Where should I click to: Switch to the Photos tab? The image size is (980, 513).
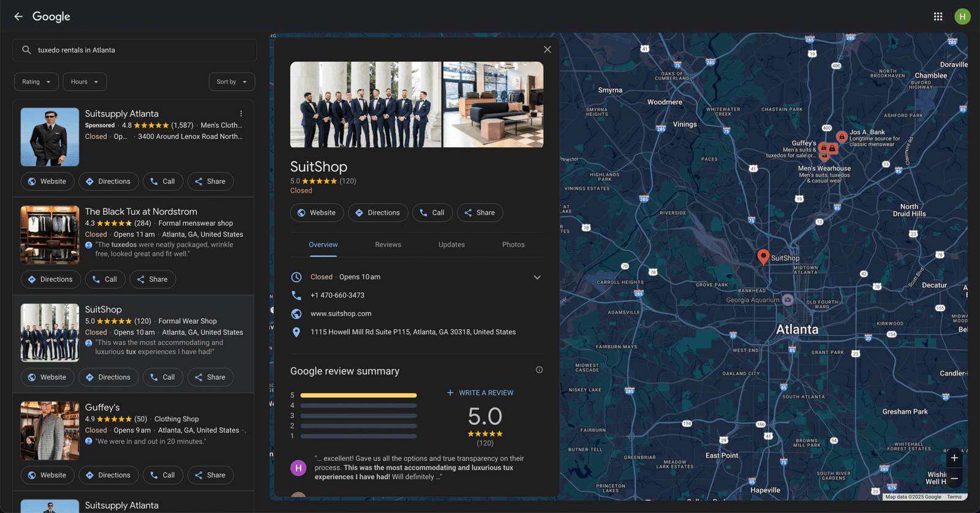pyautogui.click(x=513, y=245)
